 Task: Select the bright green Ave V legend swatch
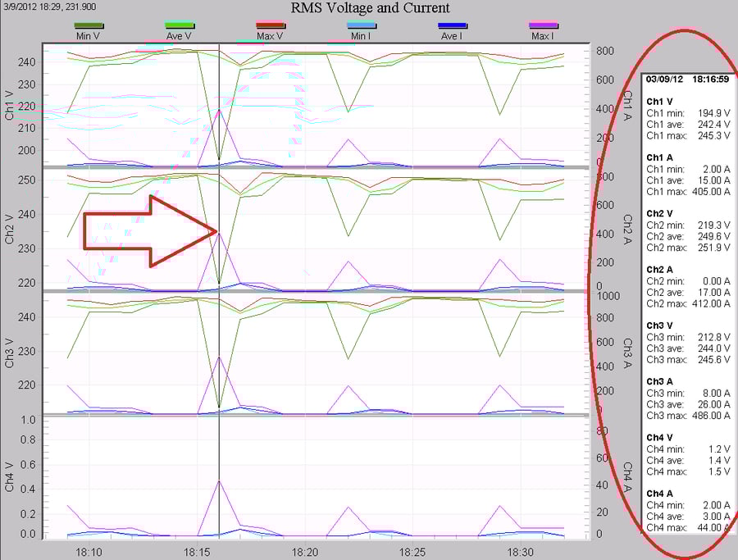177,25
